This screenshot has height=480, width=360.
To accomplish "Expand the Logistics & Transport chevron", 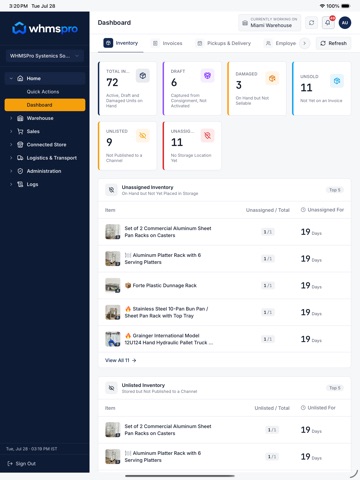I will (x=11, y=158).
